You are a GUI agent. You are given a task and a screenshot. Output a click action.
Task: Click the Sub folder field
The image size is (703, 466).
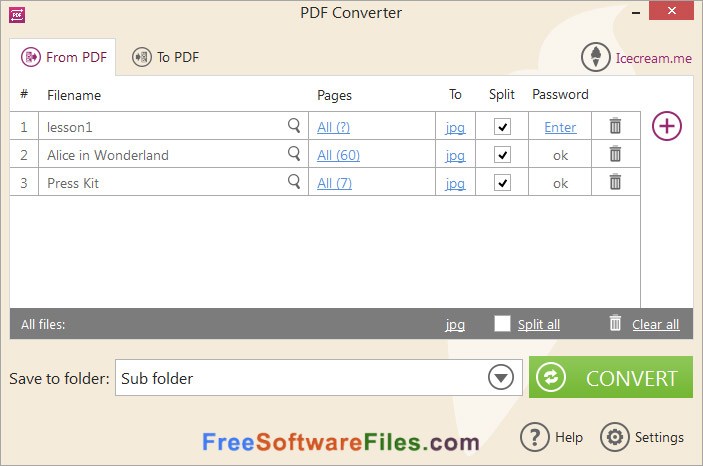[x=318, y=378]
